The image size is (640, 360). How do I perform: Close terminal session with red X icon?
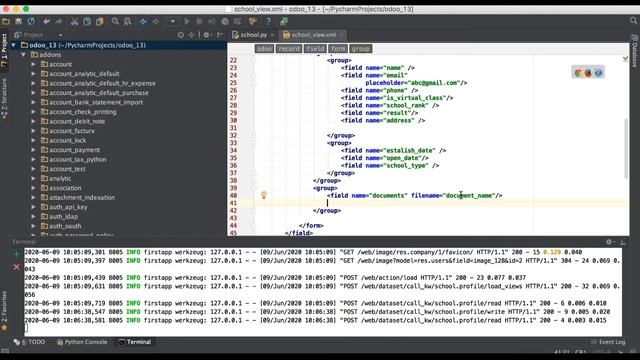(16, 267)
